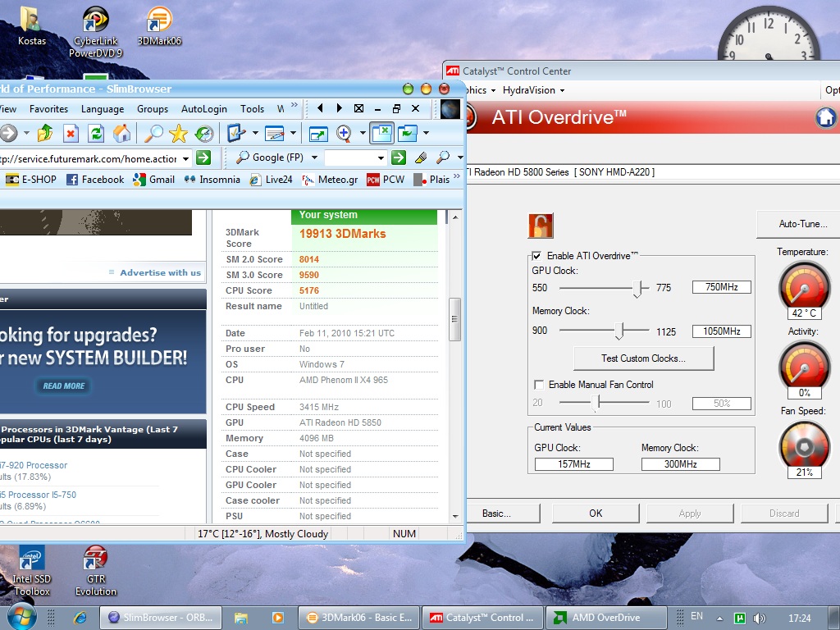Click the window with green arrow icon
This screenshot has height=630, width=840.
318,133
